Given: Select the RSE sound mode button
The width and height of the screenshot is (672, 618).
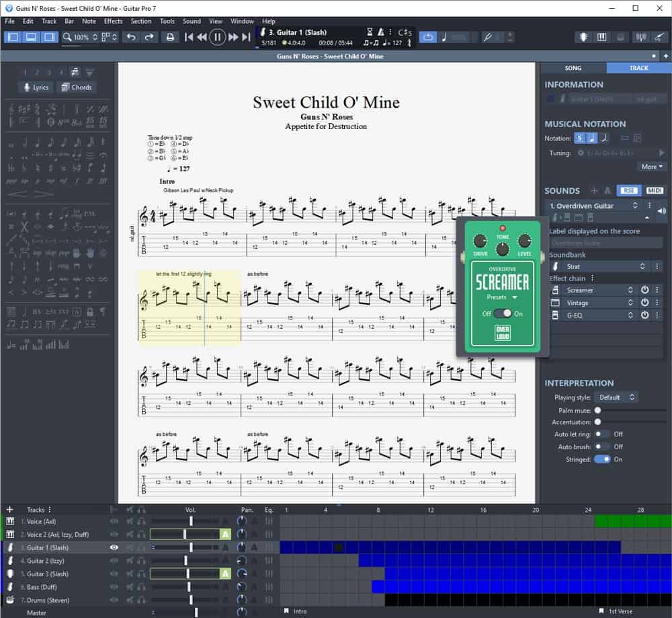Looking at the screenshot, I should [629, 190].
